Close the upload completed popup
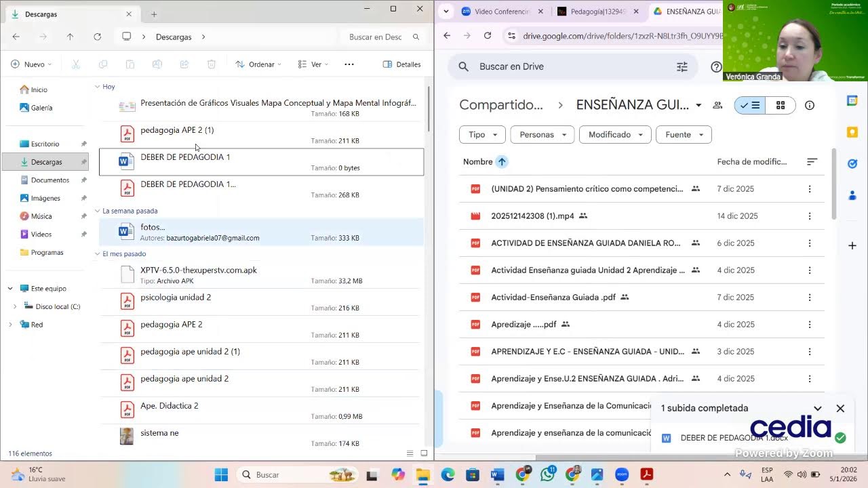The width and height of the screenshot is (868, 488). (840, 408)
